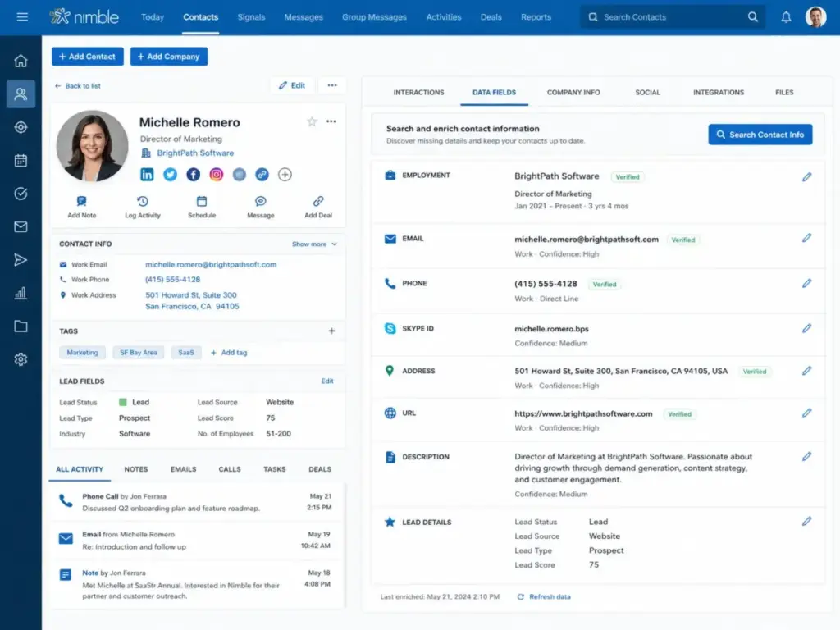Star Michelle Romero as favorite
This screenshot has width=840, height=630.
point(312,121)
